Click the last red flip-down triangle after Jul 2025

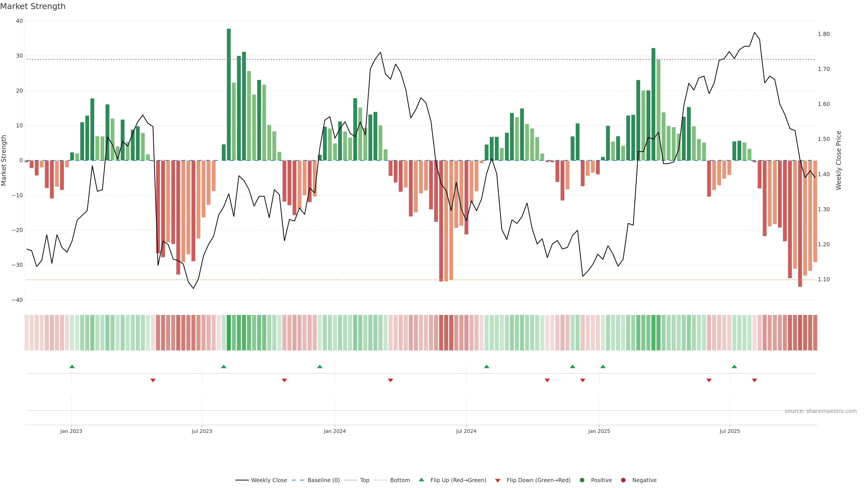(755, 380)
